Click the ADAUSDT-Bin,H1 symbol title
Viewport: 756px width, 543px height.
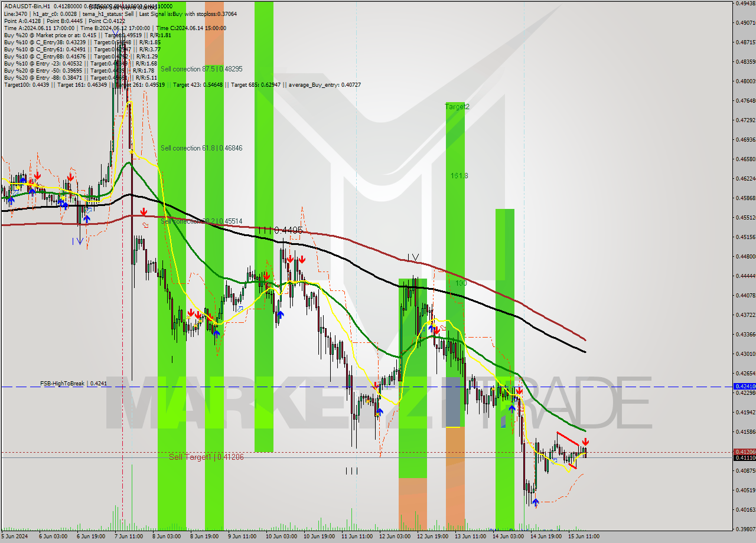pyautogui.click(x=27, y=6)
